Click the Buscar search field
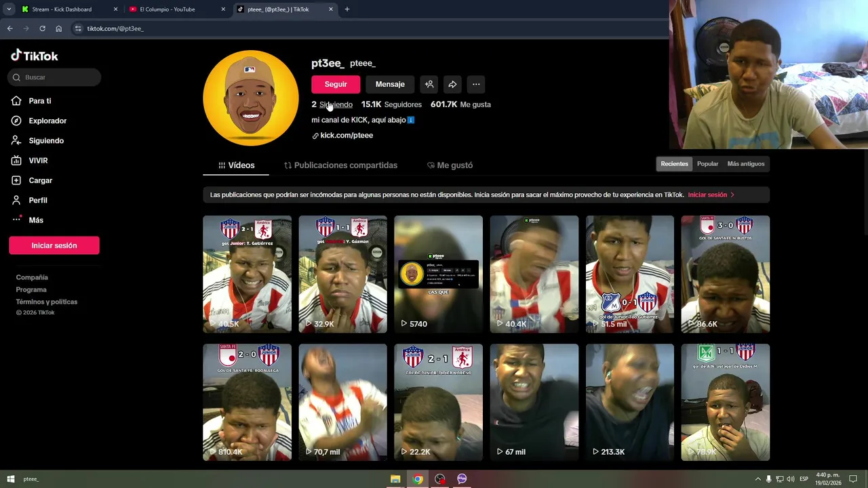 pos(54,77)
